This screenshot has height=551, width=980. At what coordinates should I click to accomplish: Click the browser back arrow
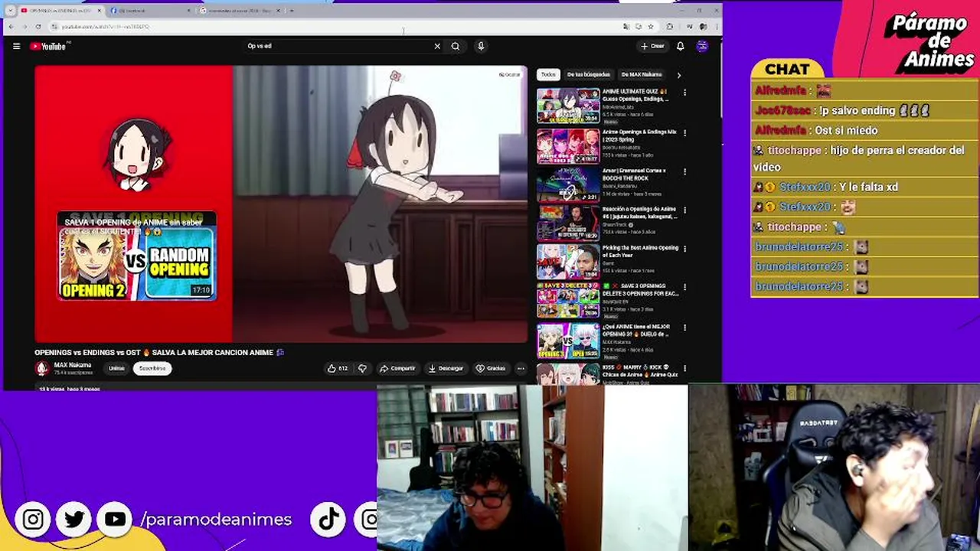pyautogui.click(x=11, y=27)
